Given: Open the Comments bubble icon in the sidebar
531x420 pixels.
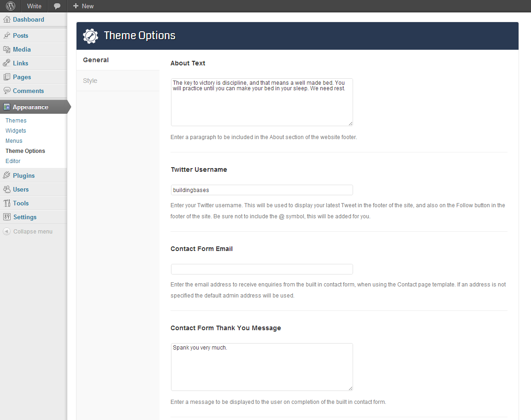Looking at the screenshot, I should click(7, 91).
